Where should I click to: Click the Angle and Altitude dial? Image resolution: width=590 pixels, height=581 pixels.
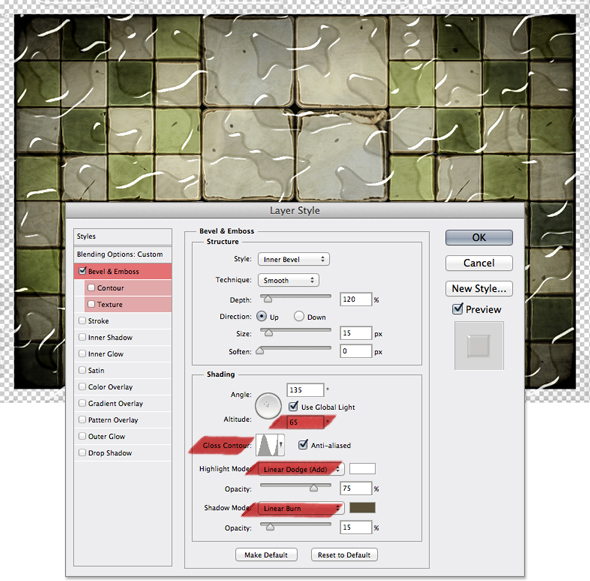pyautogui.click(x=268, y=406)
